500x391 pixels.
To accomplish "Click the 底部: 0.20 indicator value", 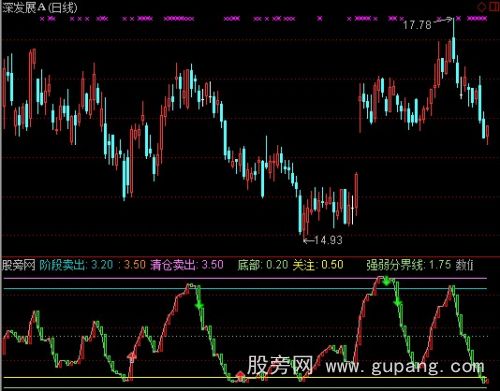I will pyautogui.click(x=263, y=265).
